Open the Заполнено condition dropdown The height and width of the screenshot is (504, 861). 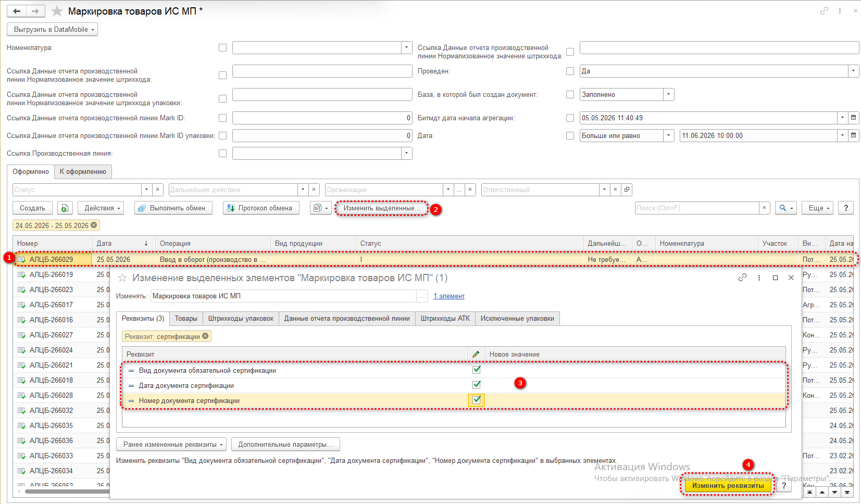point(669,94)
